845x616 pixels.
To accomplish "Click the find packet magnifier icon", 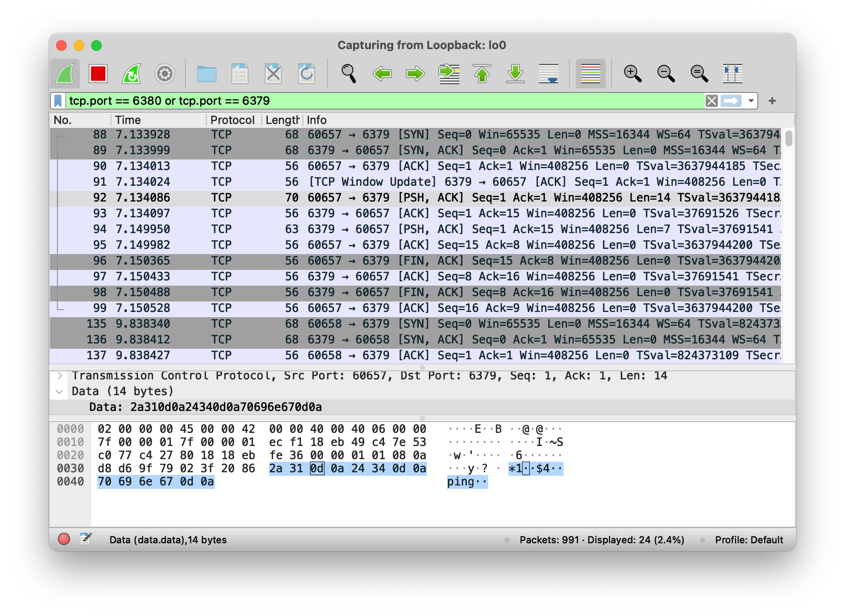I will click(x=348, y=74).
